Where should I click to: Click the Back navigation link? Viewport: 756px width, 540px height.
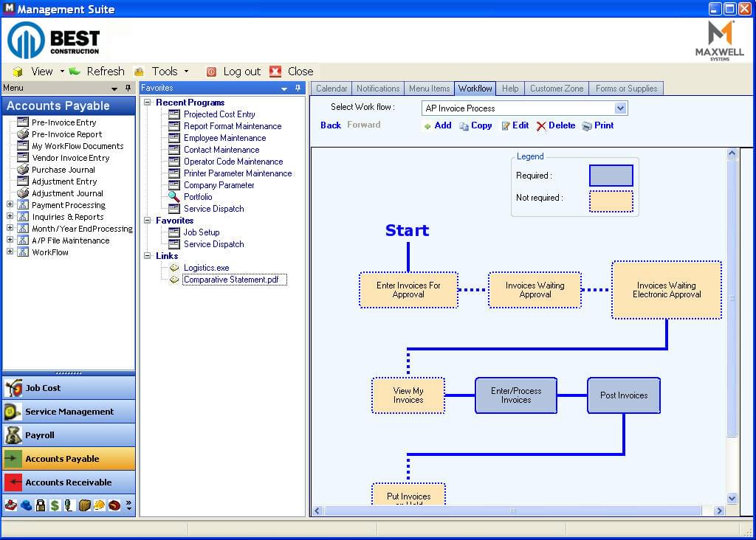pos(331,125)
